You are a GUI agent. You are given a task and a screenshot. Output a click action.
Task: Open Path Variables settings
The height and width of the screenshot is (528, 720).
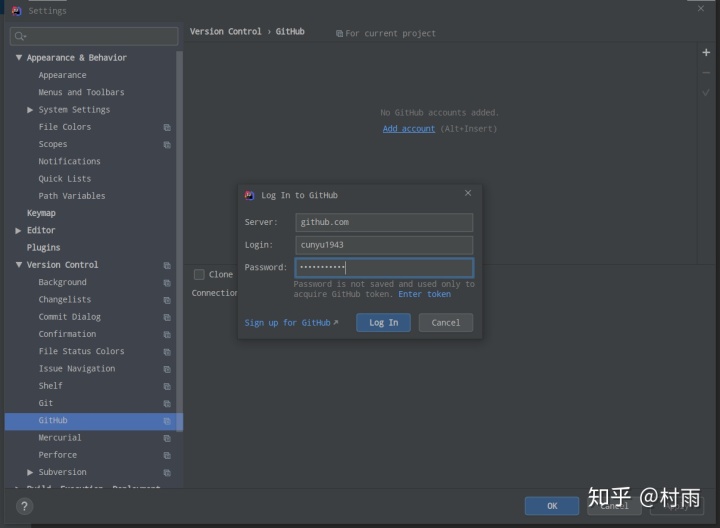tap(72, 196)
